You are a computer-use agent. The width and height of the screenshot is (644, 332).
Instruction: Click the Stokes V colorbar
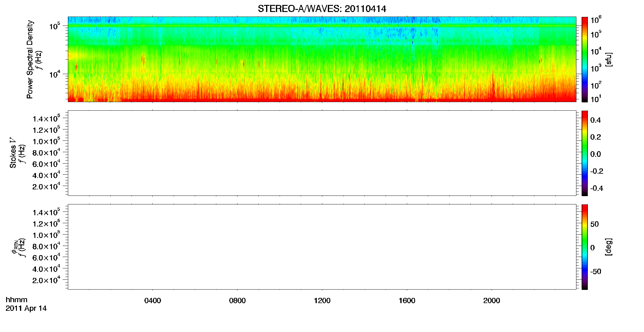coord(585,153)
